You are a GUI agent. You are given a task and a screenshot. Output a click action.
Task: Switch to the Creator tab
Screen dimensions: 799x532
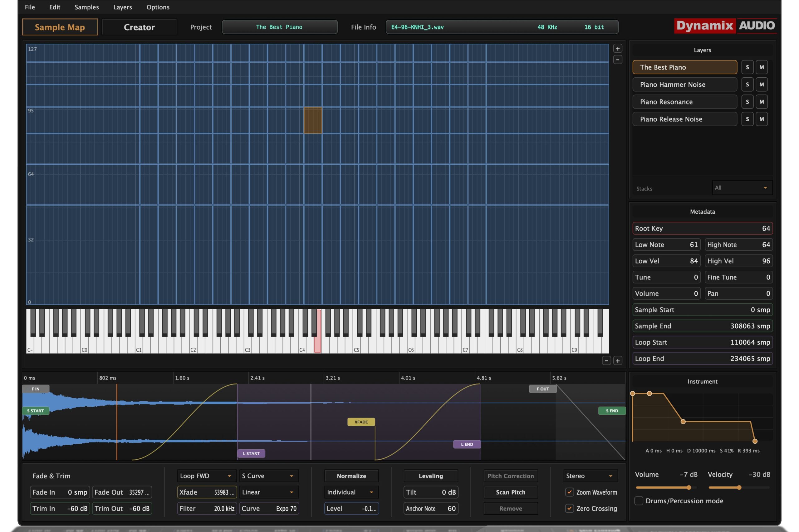pyautogui.click(x=139, y=27)
